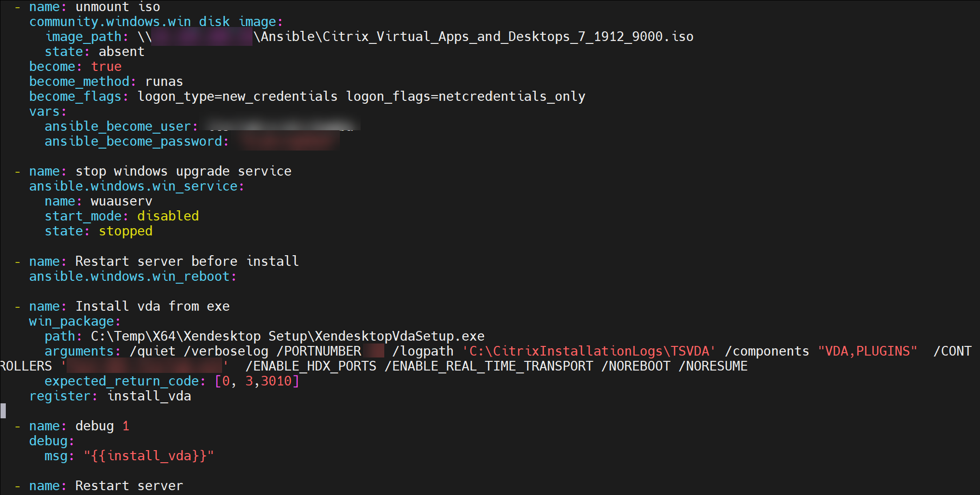Click the Citrix ISO filename in image_path
The height and width of the screenshot is (495, 980).
click(x=508, y=37)
